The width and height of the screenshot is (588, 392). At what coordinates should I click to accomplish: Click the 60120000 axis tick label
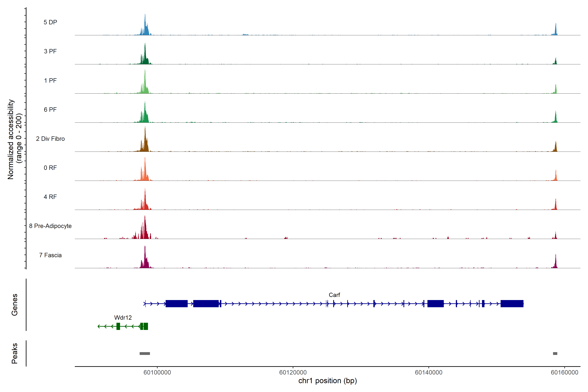[293, 373]
